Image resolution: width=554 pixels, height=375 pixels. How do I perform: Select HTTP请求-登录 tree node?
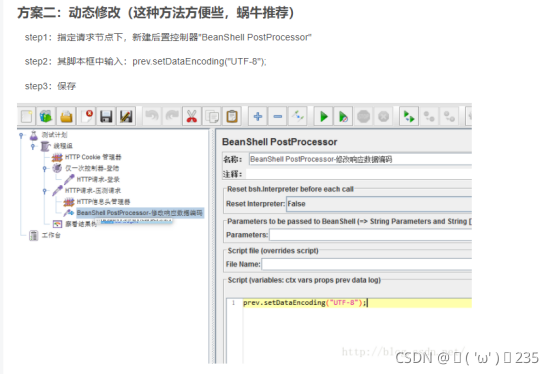tap(98, 179)
